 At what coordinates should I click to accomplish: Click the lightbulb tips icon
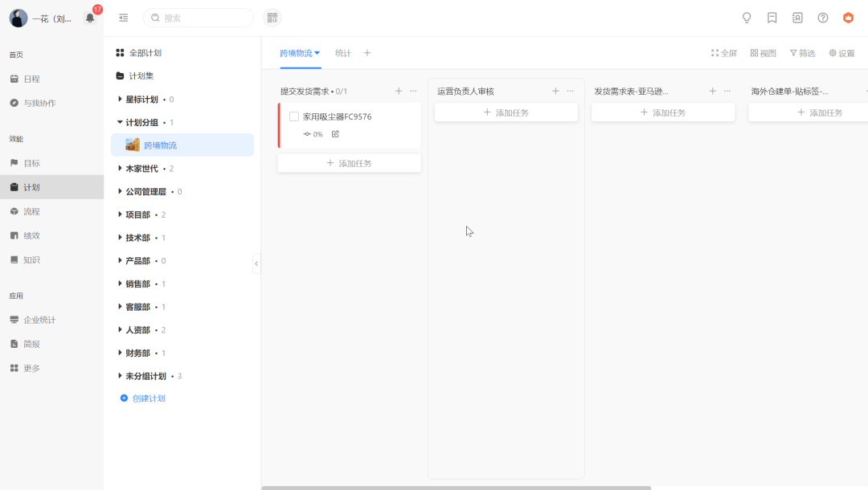coord(746,18)
